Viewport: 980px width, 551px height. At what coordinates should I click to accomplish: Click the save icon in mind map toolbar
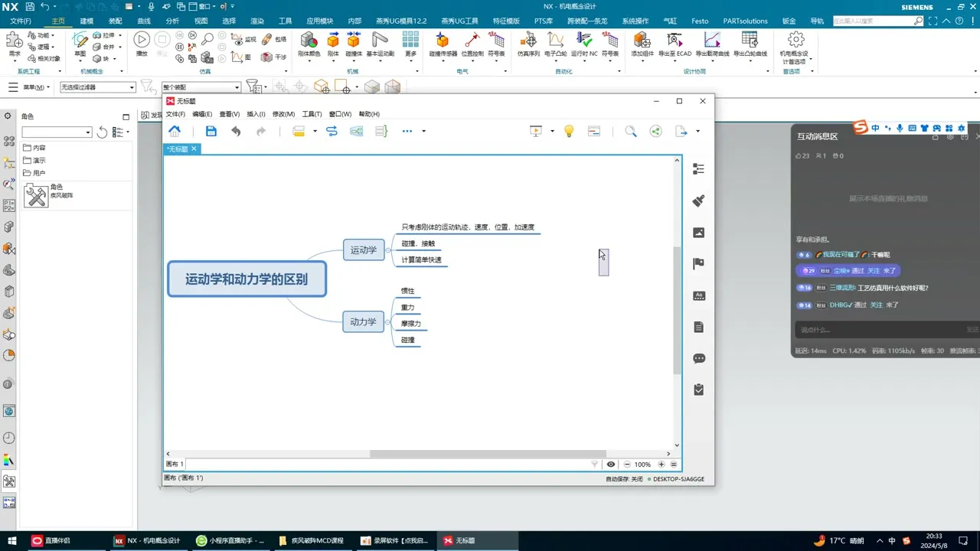pos(211,132)
